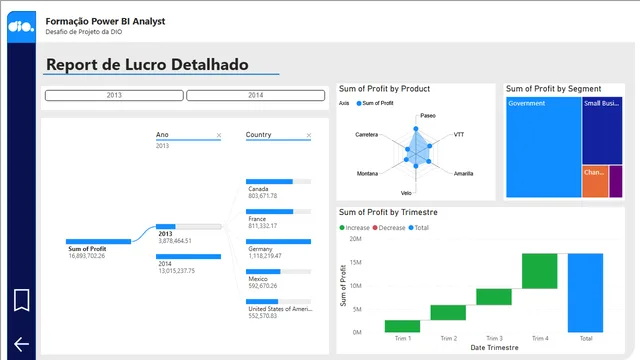Screen dimensions: 640x360
Task: Click the Sum of Profit by Product title
Action: point(384,89)
